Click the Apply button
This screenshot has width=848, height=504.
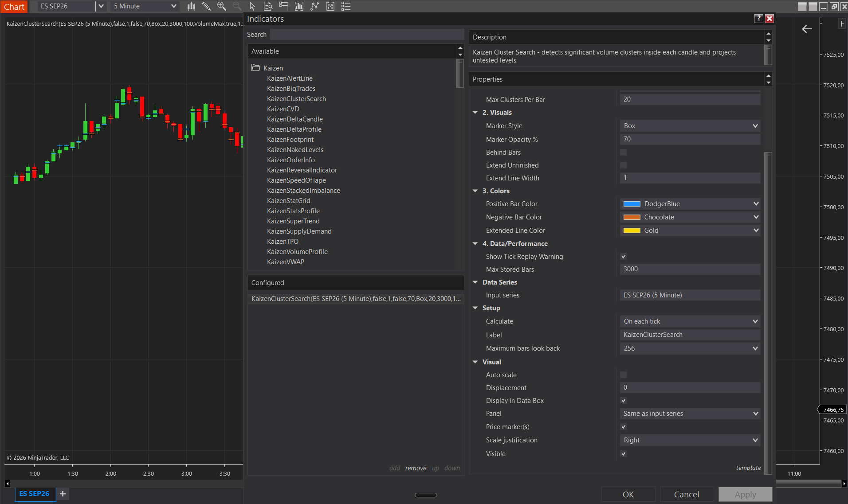pyautogui.click(x=745, y=494)
